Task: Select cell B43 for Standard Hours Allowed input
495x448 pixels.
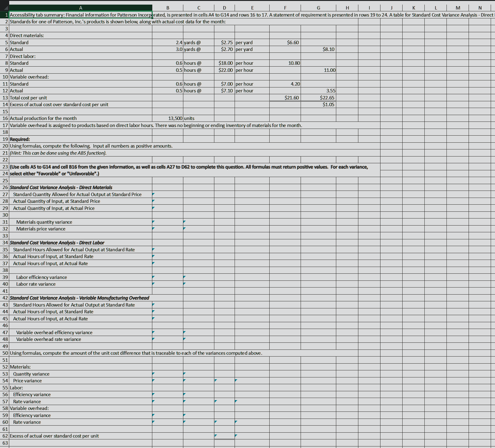Action: [168, 305]
